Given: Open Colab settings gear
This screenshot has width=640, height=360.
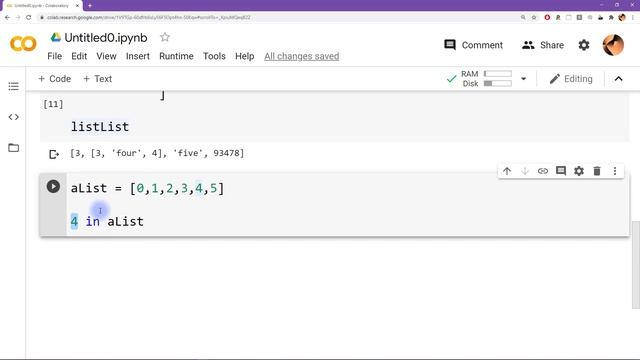Looking at the screenshot, I should [x=584, y=45].
